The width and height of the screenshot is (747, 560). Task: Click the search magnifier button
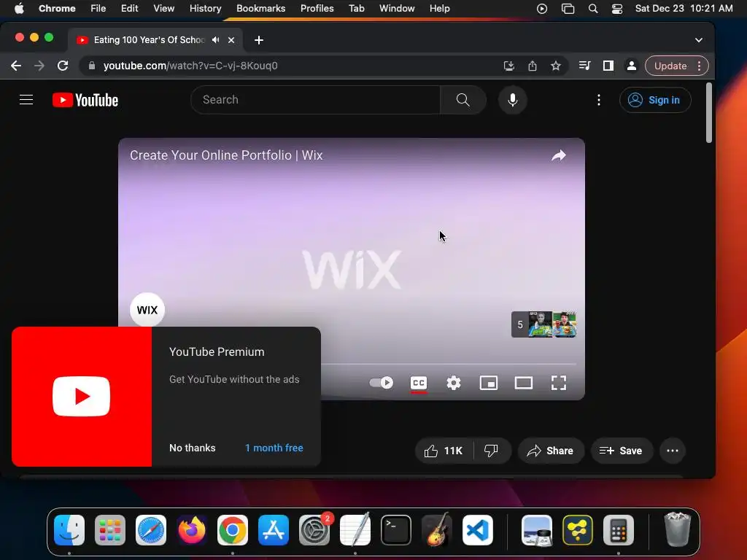462,99
